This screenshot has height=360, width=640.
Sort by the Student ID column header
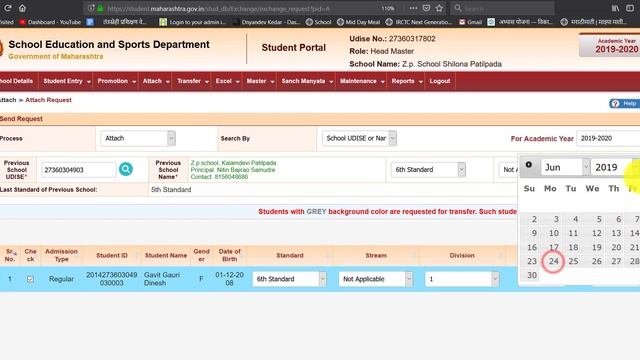click(x=112, y=256)
